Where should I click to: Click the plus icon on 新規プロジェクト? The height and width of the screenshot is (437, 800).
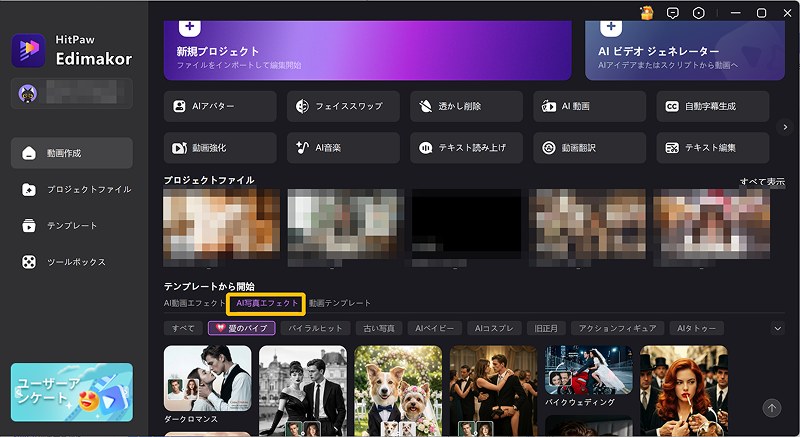coord(189,27)
